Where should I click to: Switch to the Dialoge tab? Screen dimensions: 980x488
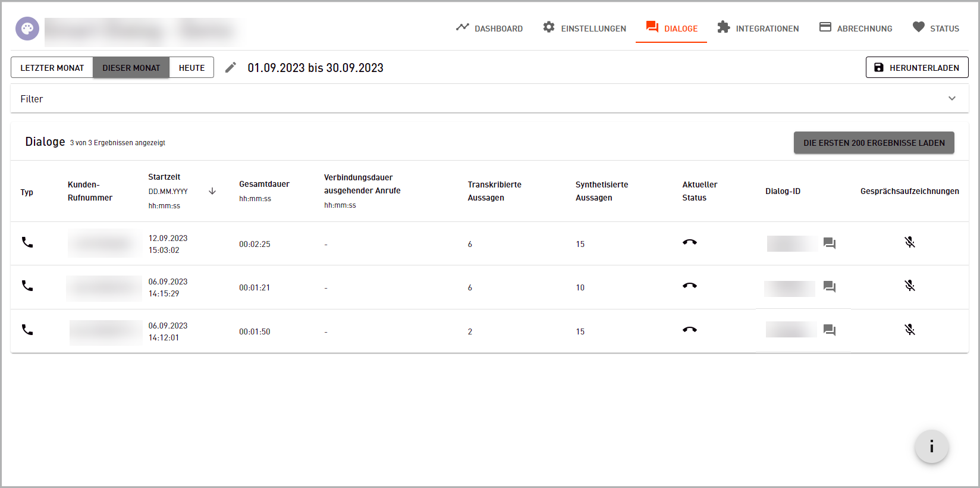[x=671, y=28]
